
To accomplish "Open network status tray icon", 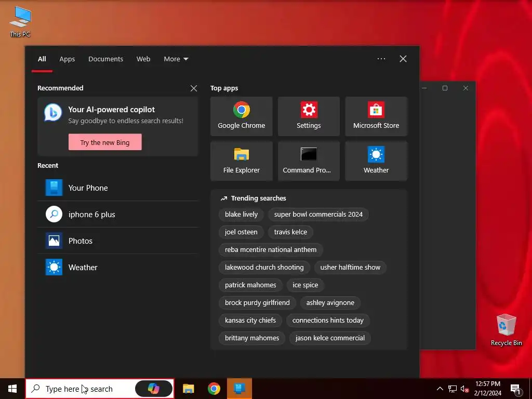I will click(x=453, y=389).
